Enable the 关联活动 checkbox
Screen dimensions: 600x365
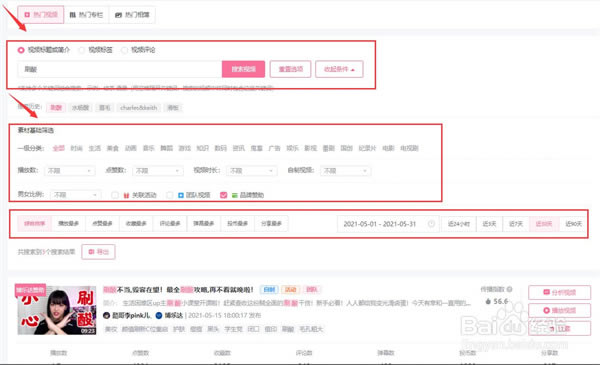coord(115,195)
